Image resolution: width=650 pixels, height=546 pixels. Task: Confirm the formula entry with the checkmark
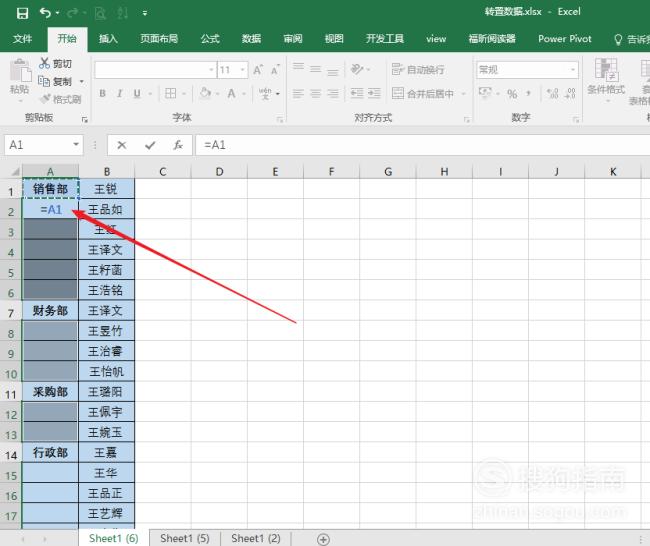pyautogui.click(x=150, y=145)
